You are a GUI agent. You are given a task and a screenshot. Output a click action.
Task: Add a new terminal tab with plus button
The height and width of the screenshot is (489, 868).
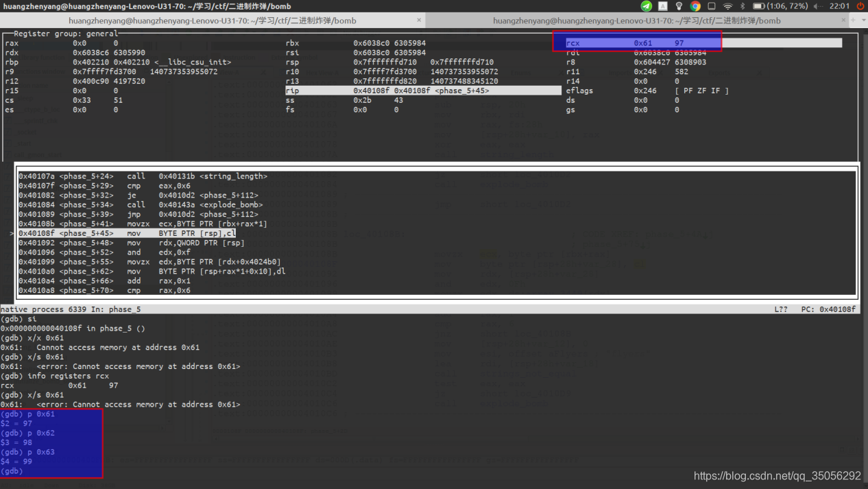(854, 20)
